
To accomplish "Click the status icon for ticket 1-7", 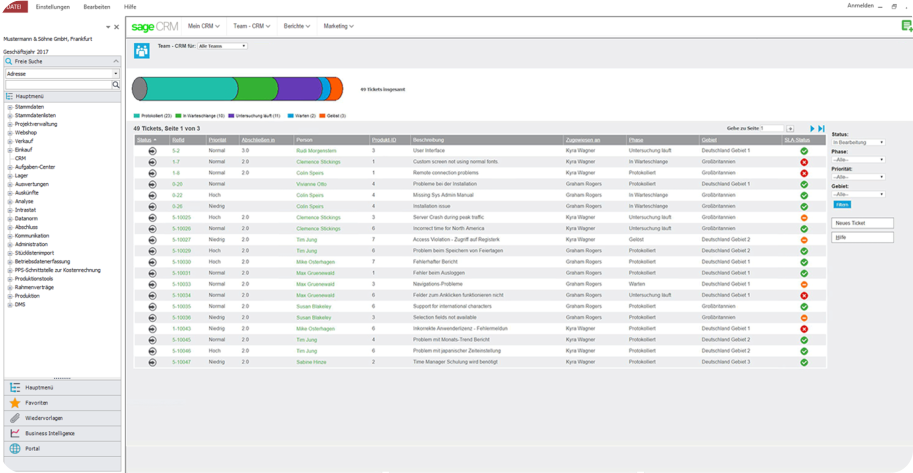I will click(153, 162).
